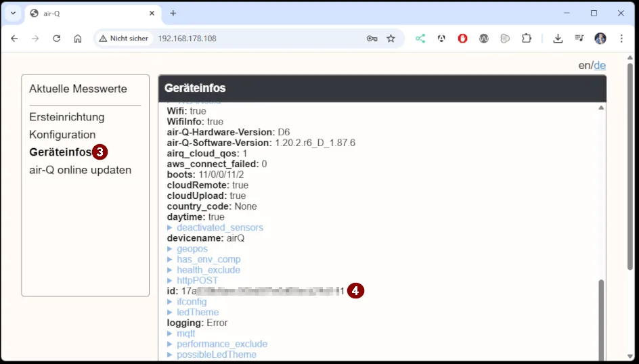Open the Chrome three-dot menu
The width and height of the screenshot is (639, 364).
point(621,39)
